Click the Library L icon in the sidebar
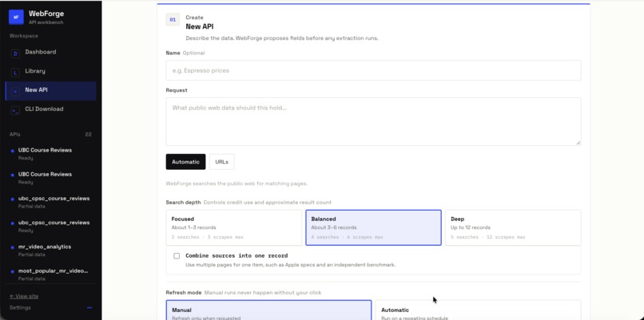Screen dimensions: 644x320 point(15,73)
